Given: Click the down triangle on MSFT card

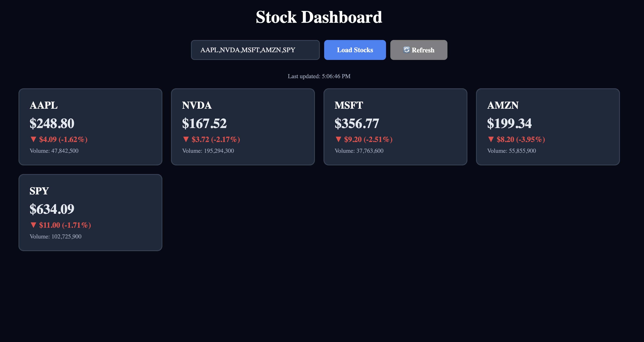Looking at the screenshot, I should click(338, 139).
